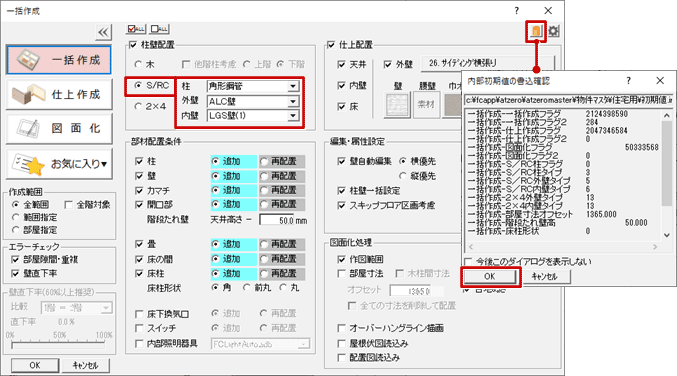
Task: Click the orange initial-values write icon
Action: [x=536, y=32]
